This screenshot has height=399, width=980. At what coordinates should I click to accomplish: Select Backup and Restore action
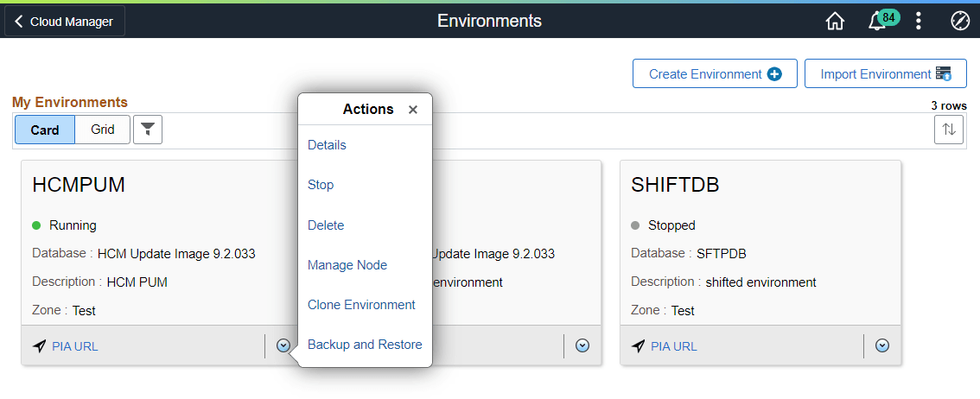coord(365,345)
